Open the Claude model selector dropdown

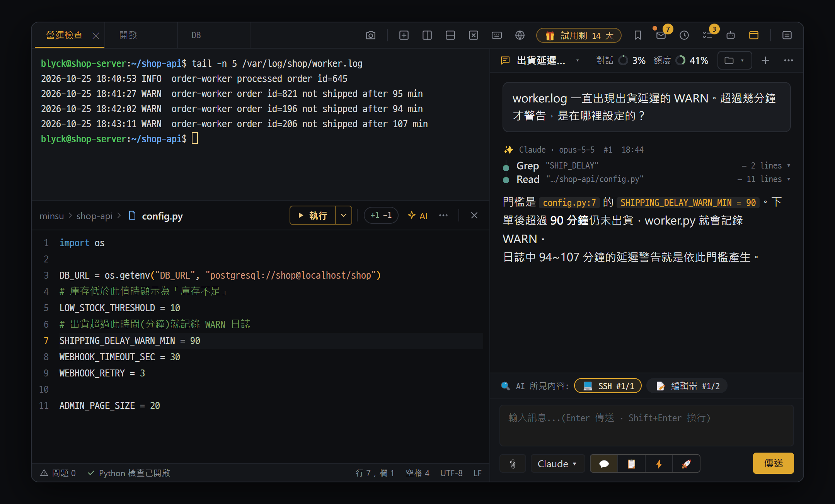click(x=557, y=463)
